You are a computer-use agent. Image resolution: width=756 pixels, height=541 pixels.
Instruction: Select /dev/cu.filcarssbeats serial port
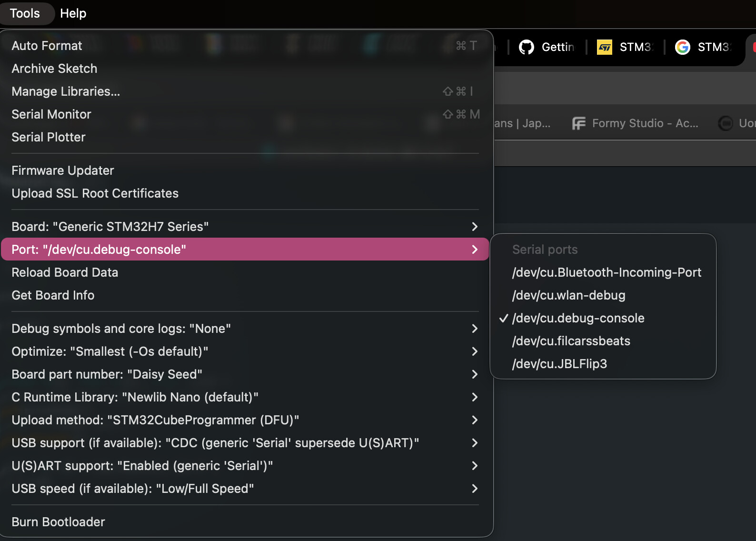point(571,341)
